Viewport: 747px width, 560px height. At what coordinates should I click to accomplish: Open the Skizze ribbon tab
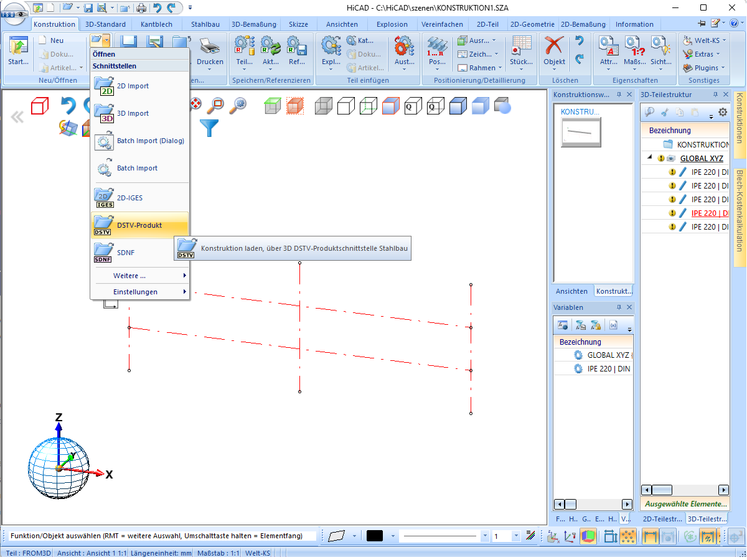point(298,24)
